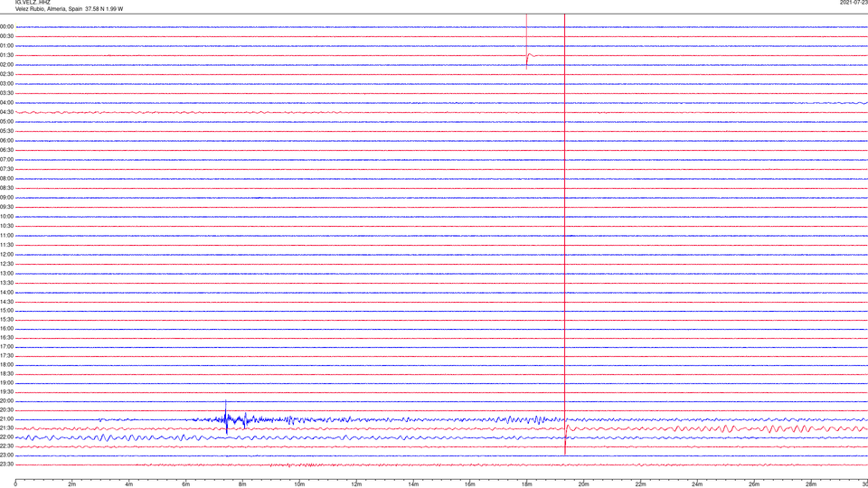868x488 pixels.
Task: Click the 20:30 time label
Action: coord(6,410)
